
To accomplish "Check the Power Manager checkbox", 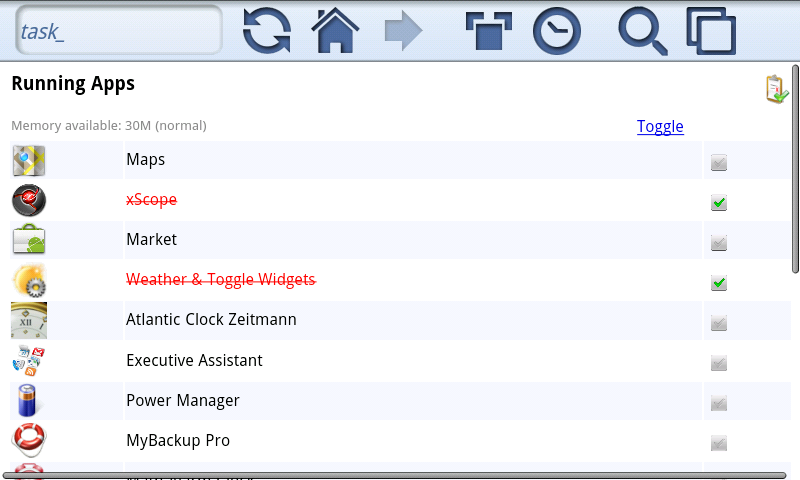I will click(x=719, y=403).
